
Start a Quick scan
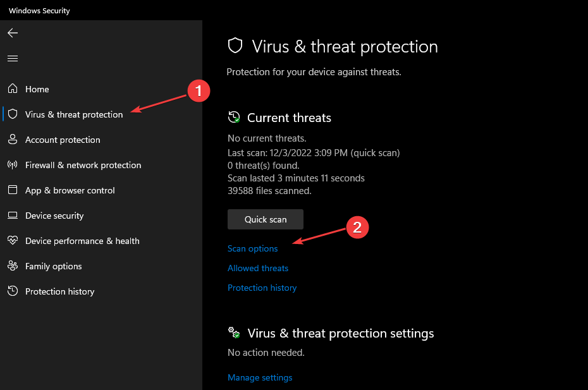(266, 219)
